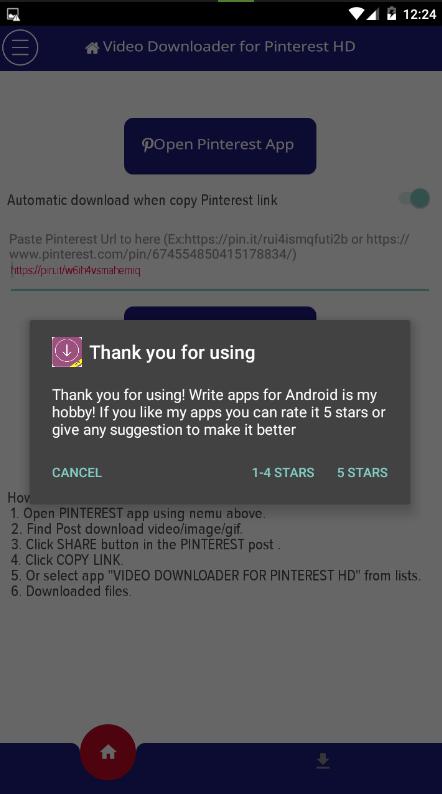Open the hamburger menu icon
Viewport: 442px width, 794px height.
pos(20,48)
